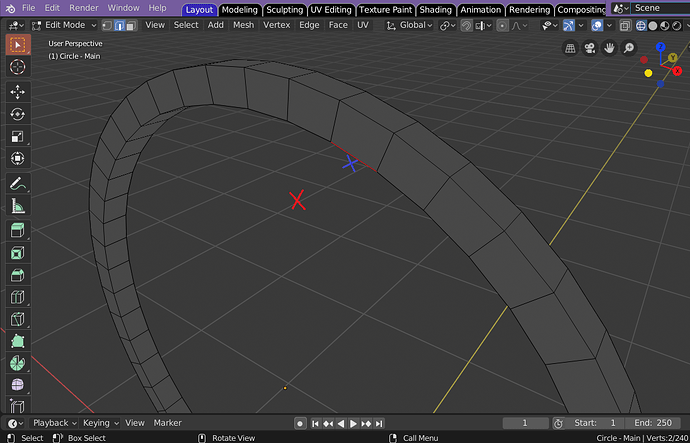Toggle viewport overlays button
Image resolution: width=690 pixels, height=443 pixels.
click(597, 26)
